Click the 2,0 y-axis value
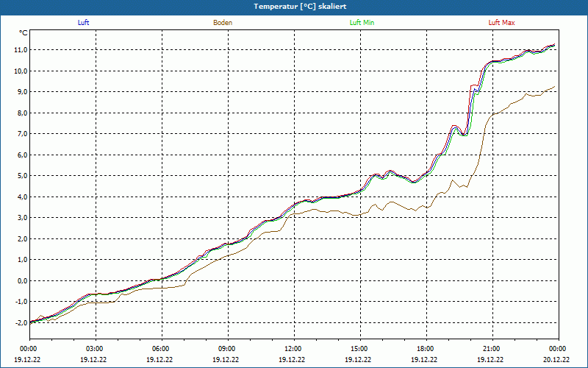This screenshot has width=588, height=368. 22,238
